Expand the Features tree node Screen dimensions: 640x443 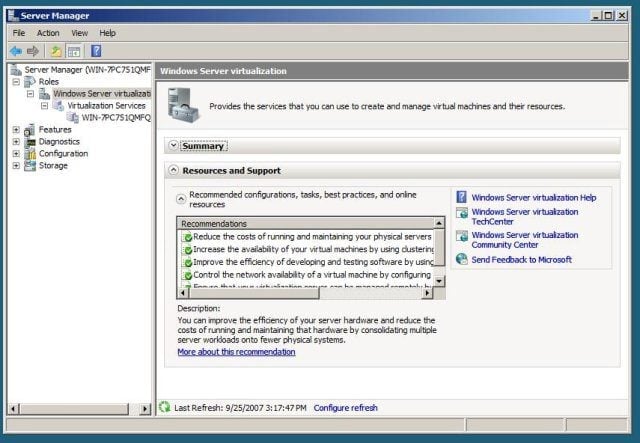pyautogui.click(x=16, y=130)
